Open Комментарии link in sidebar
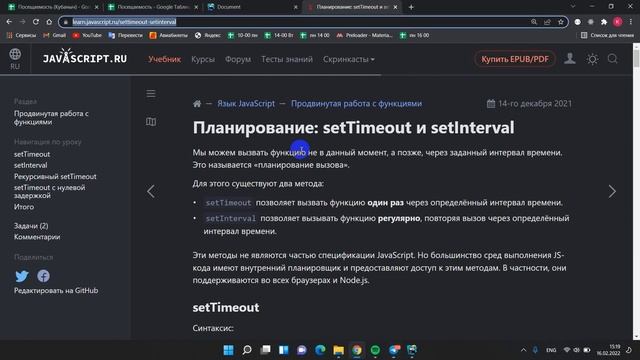640x360 pixels. click(37, 237)
